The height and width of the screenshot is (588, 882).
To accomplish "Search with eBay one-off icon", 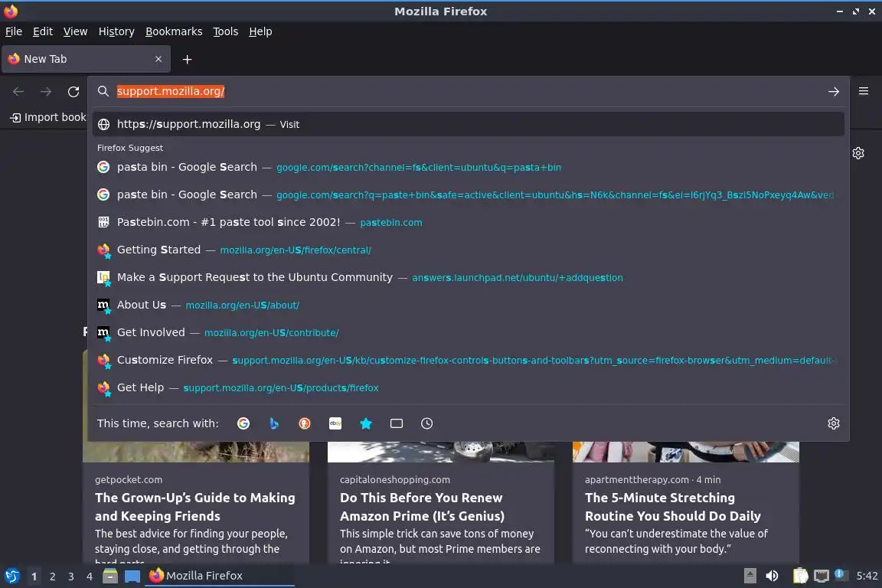I will 335,423.
